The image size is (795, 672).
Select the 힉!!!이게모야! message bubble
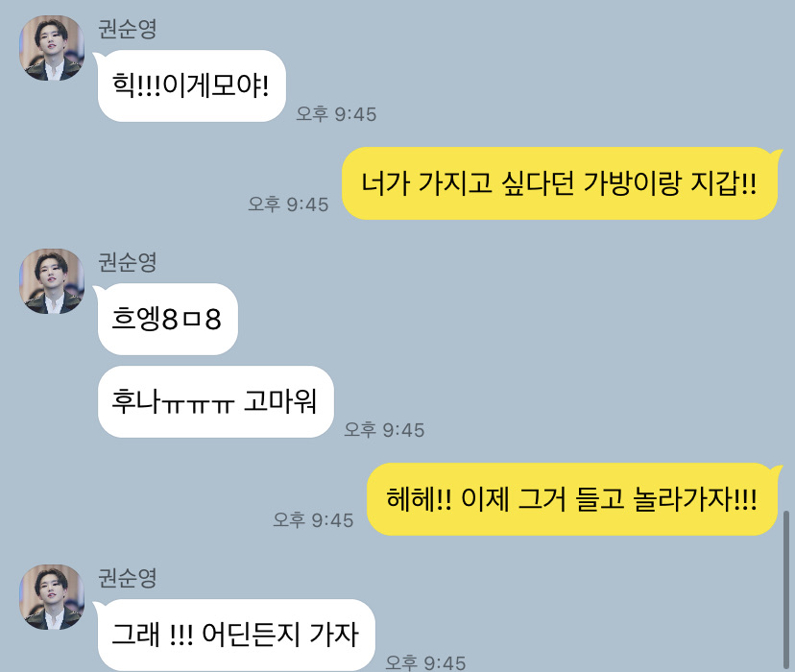tap(191, 85)
